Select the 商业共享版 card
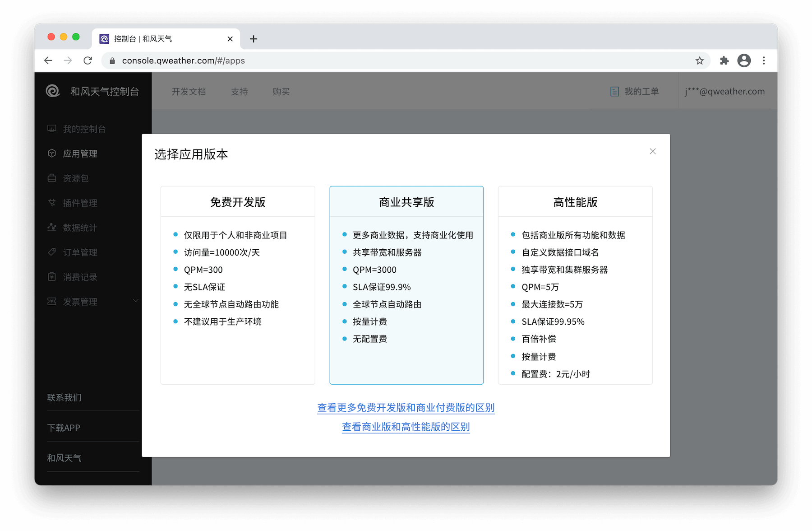 [x=406, y=285]
